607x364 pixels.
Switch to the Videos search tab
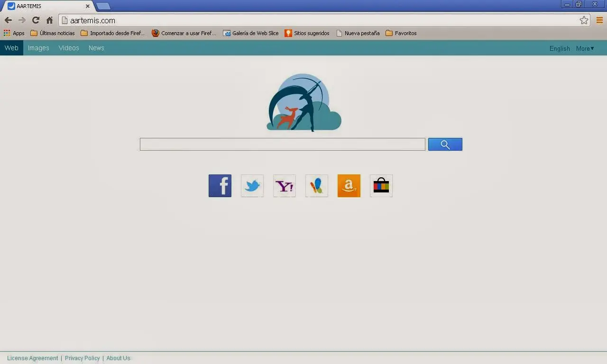[69, 48]
